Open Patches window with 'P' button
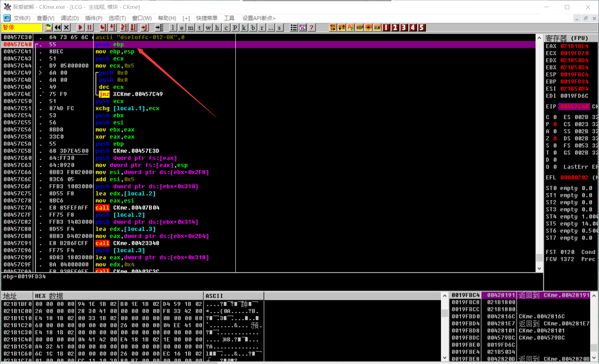The image size is (599, 364). pos(235,28)
